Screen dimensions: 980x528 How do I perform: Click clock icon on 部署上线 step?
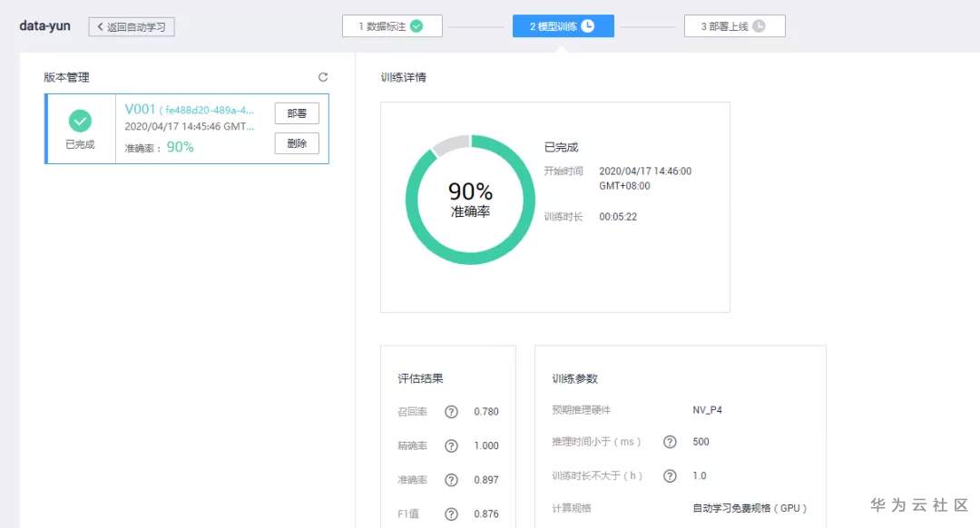click(x=759, y=25)
